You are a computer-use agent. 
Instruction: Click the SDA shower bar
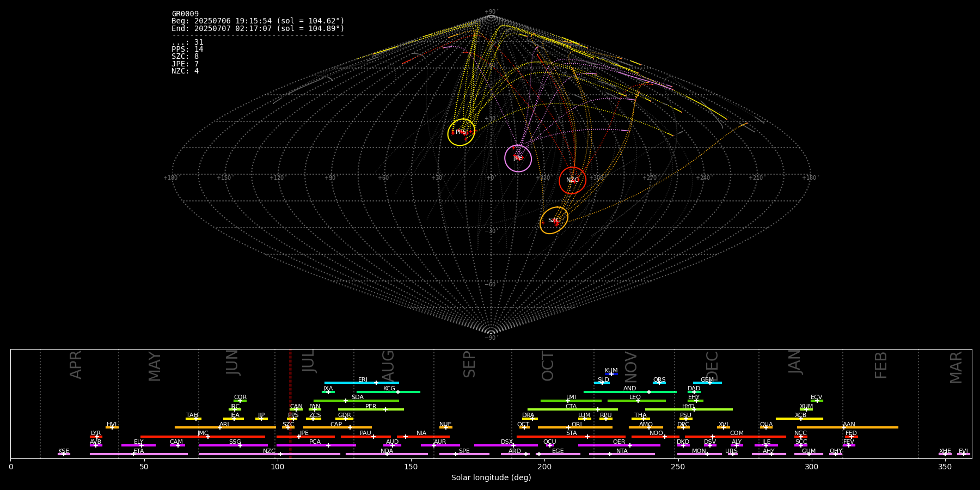coord(356,401)
